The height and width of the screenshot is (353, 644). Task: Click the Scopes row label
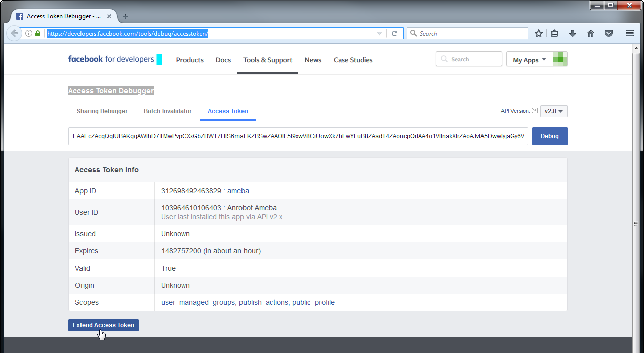(x=87, y=302)
